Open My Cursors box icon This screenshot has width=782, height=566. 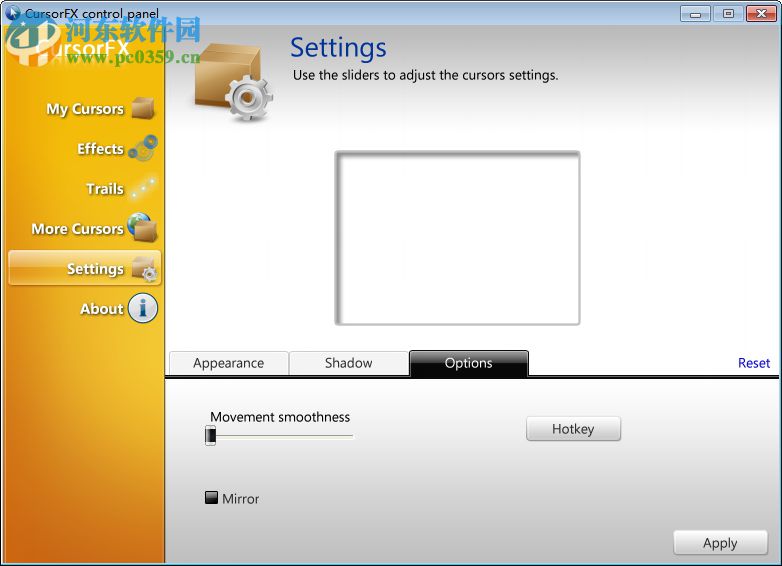coord(143,108)
